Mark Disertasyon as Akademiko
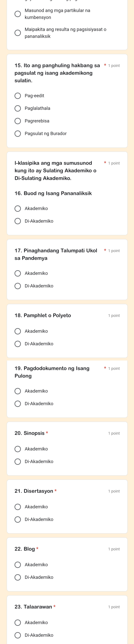This screenshot has width=134, height=644. 18,507
